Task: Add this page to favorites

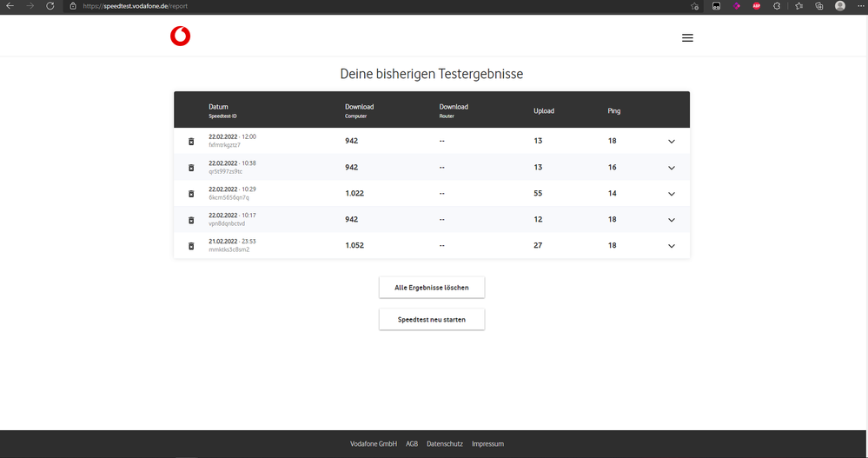Action: point(695,6)
